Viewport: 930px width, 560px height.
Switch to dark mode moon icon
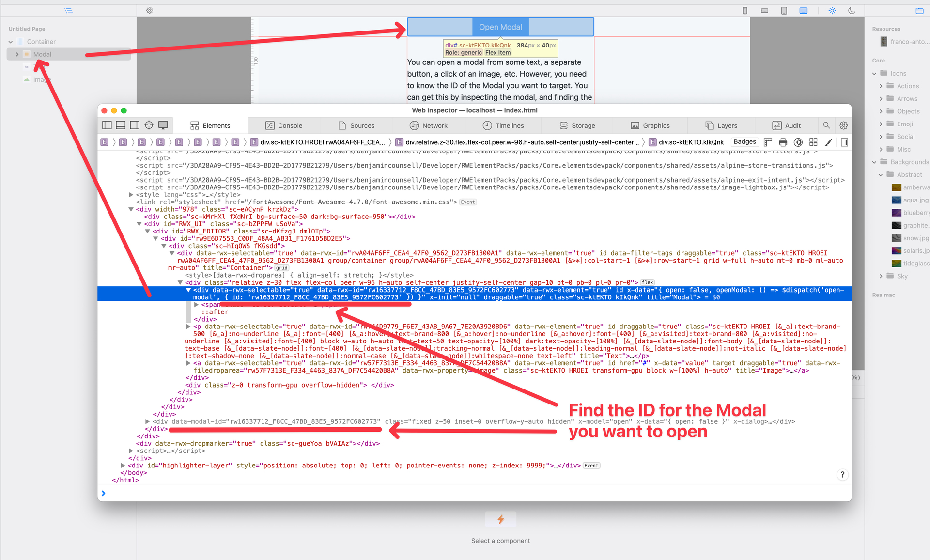tap(852, 11)
